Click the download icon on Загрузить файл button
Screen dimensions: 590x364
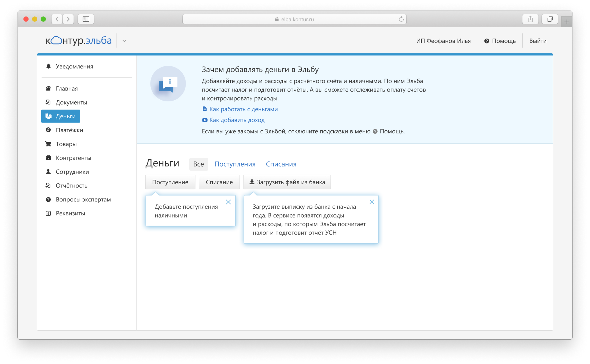coord(252,182)
